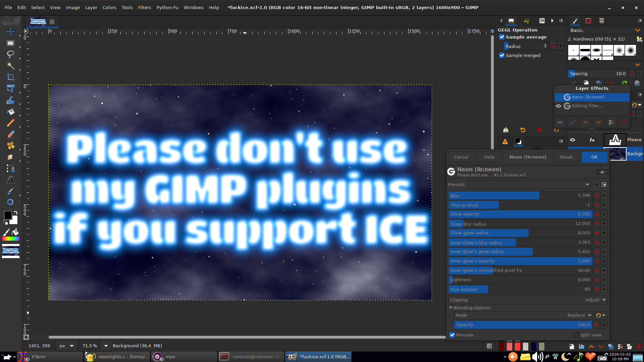Select the Heal bandage tool
This screenshot has width=644, height=362.
pos(11,145)
